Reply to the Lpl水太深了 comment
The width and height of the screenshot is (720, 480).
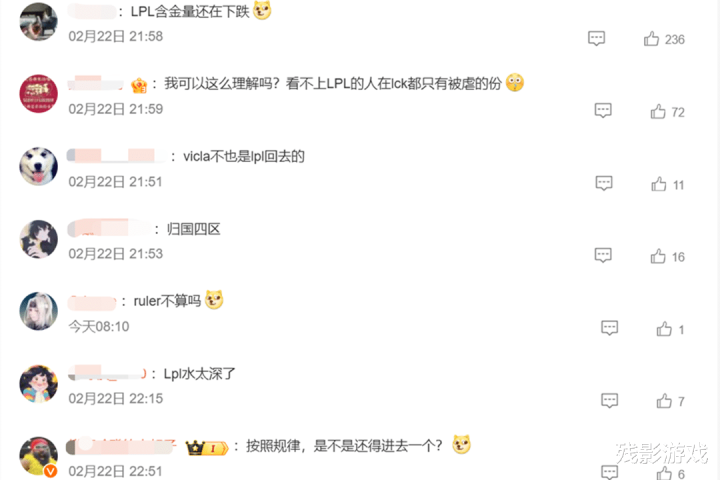(x=609, y=401)
